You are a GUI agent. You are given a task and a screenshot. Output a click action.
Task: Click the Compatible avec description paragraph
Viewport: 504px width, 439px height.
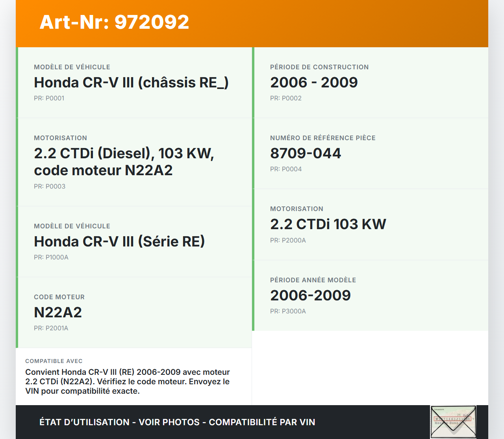click(128, 382)
